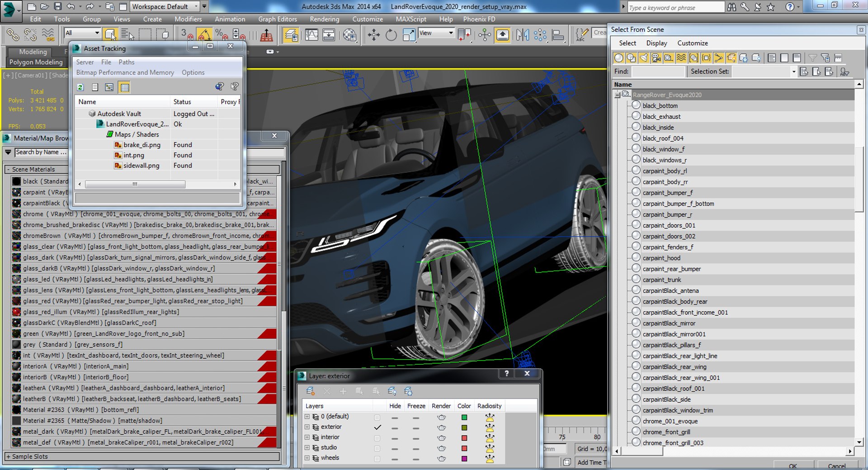868x470 pixels.
Task: Click olive color swatch of exterior layer
Action: point(464,427)
